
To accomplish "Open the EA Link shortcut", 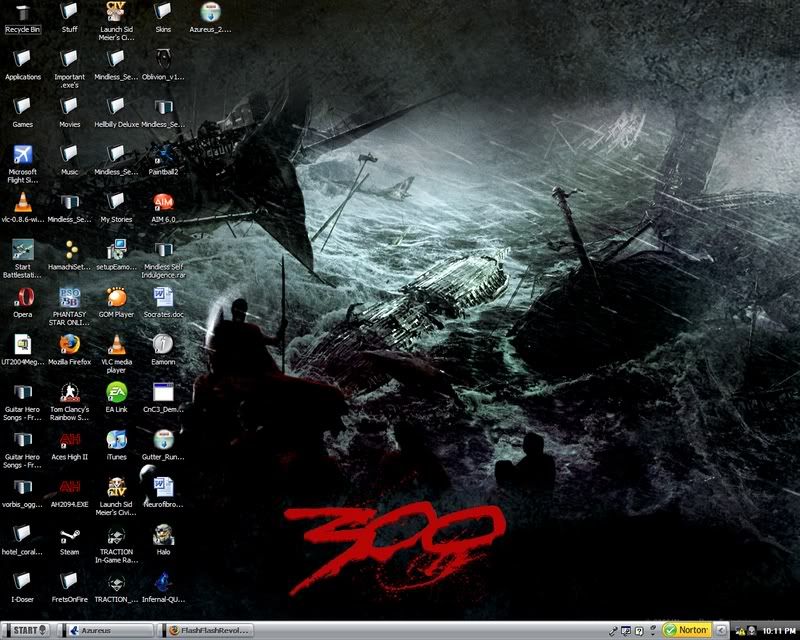I will (116, 392).
